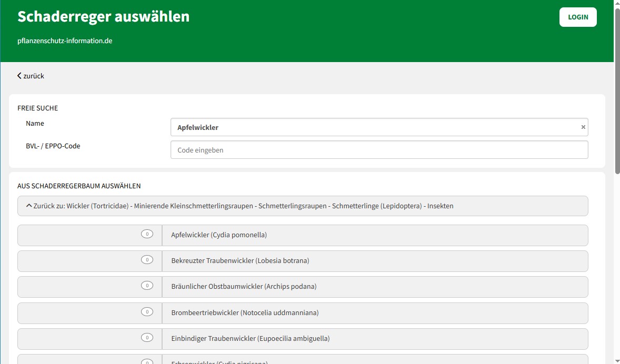Click the page's vertical scrollbar thumb
Image resolution: width=620 pixels, height=364 pixels.
pos(617,89)
